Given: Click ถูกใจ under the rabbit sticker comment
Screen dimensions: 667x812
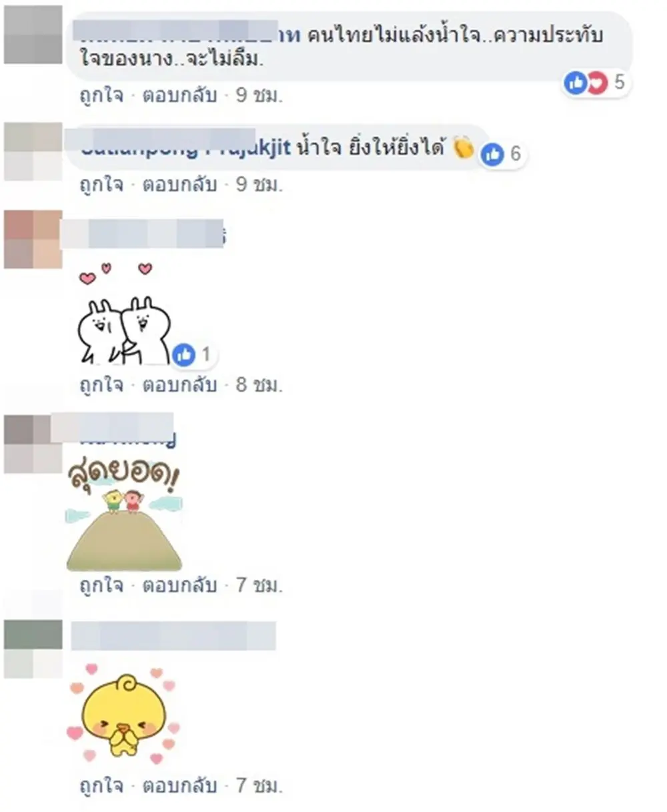Looking at the screenshot, I should click(101, 385).
